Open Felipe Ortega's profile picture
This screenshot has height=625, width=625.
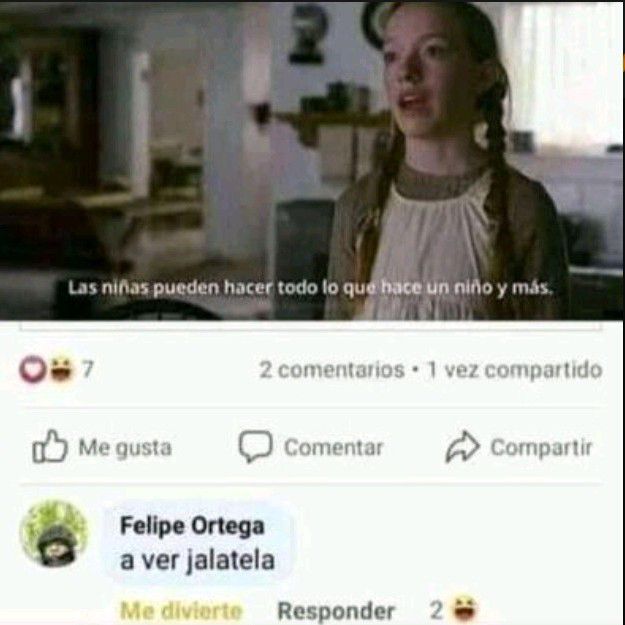point(54,533)
